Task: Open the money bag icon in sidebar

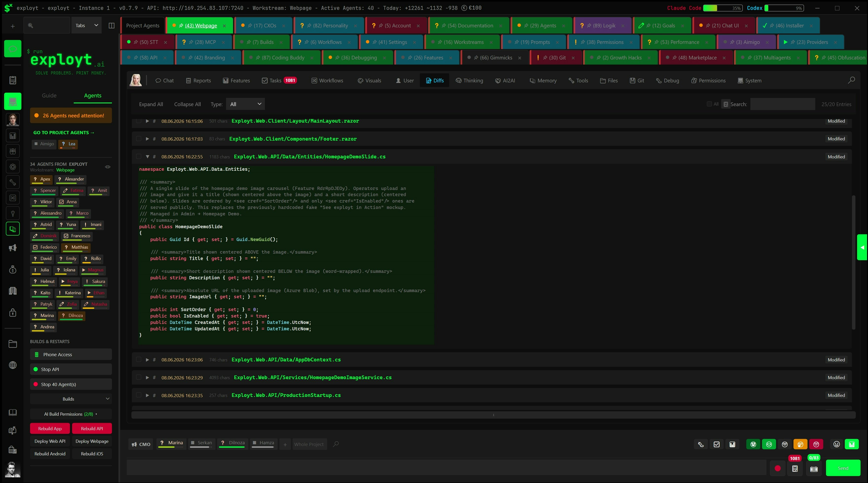Action: point(13,269)
